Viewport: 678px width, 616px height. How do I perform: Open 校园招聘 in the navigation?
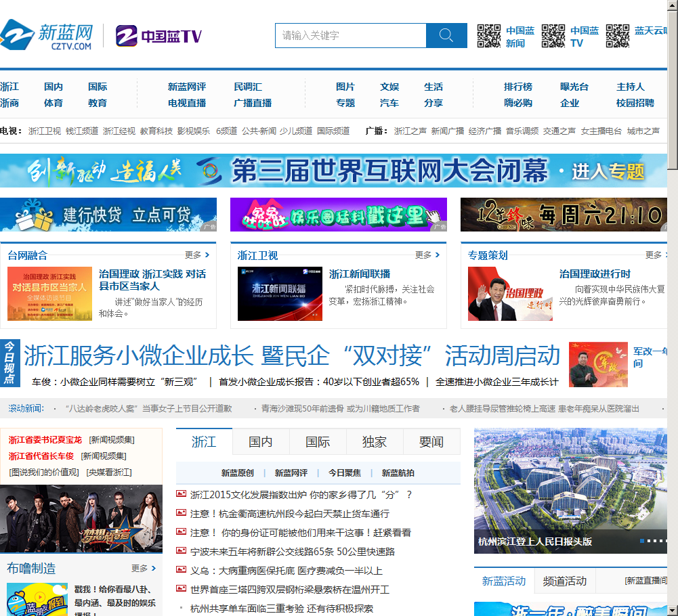(635, 104)
